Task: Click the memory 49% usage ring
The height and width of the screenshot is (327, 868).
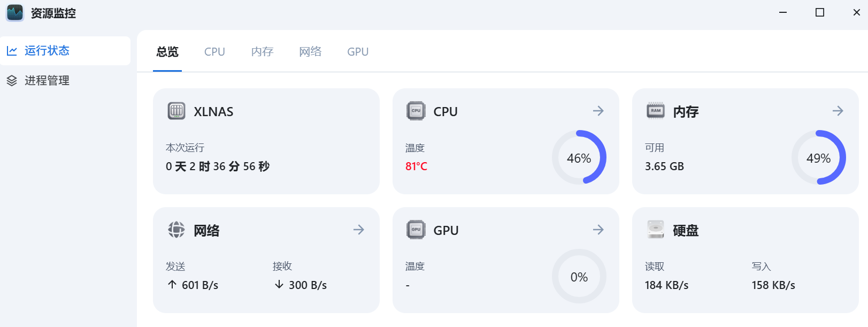Action: (819, 157)
